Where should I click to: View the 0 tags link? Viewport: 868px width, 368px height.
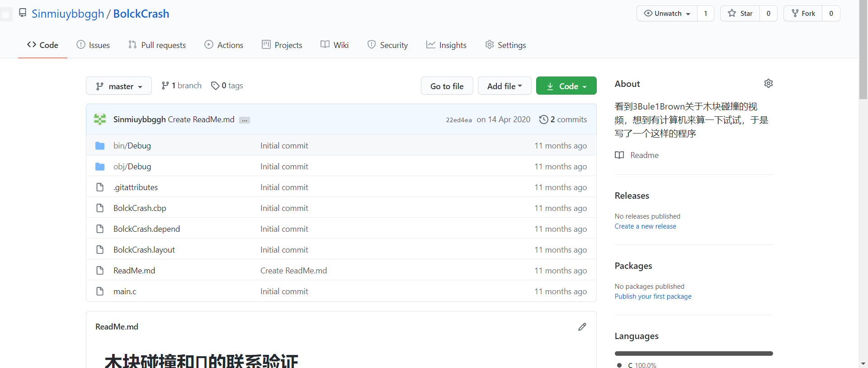[227, 86]
